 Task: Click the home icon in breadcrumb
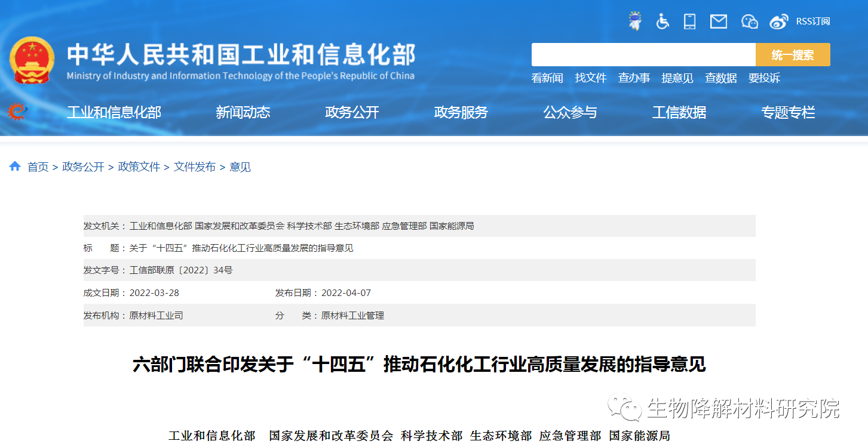(15, 167)
